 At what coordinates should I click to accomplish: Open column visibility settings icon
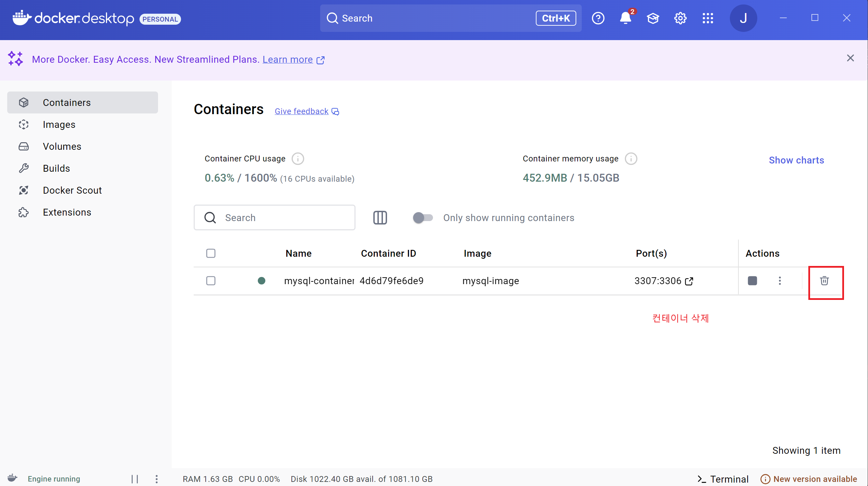click(380, 218)
